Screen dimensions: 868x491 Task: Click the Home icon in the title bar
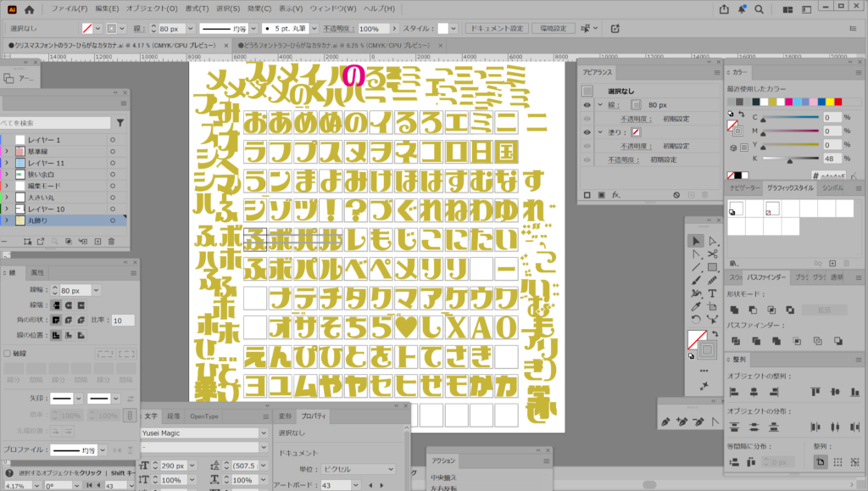pyautogui.click(x=30, y=9)
